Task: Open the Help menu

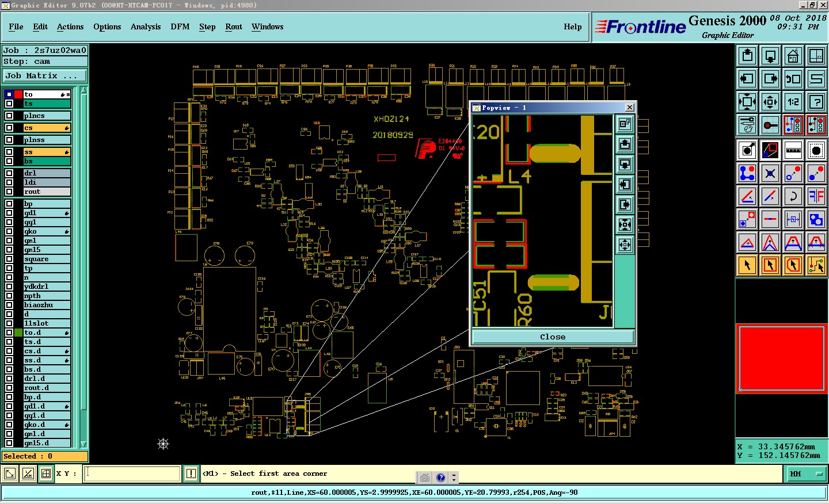Action: click(573, 26)
